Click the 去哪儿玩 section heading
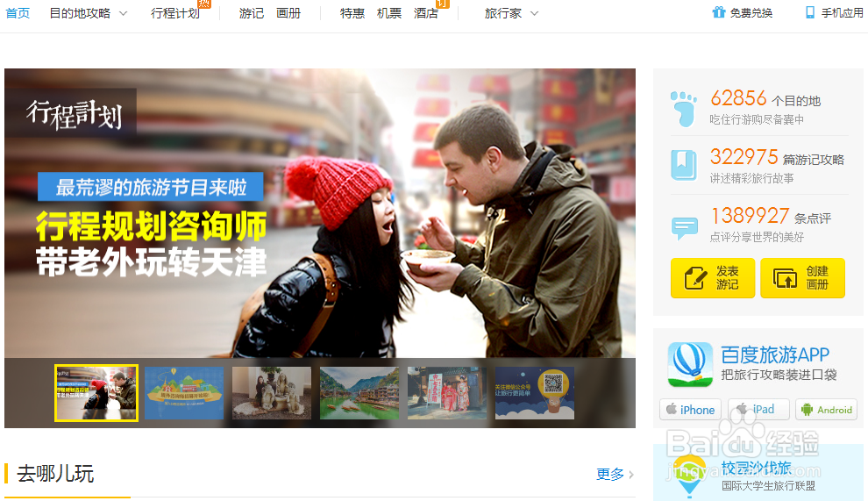 point(55,474)
